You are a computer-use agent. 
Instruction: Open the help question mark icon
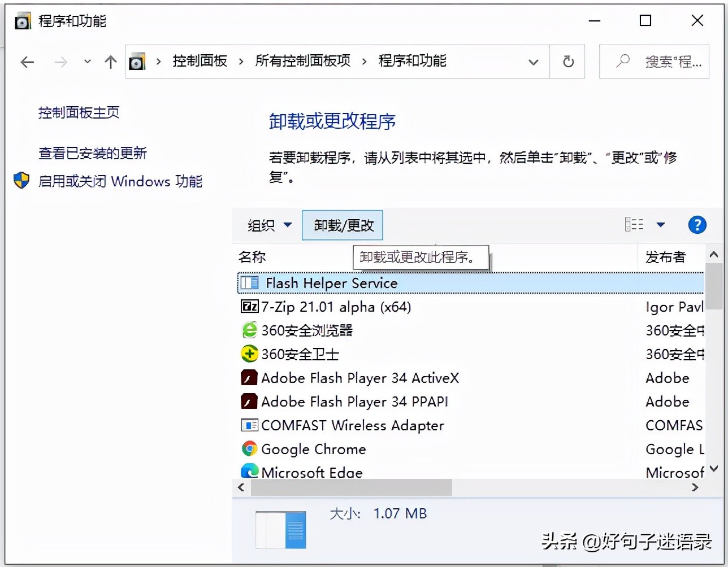coord(697,225)
